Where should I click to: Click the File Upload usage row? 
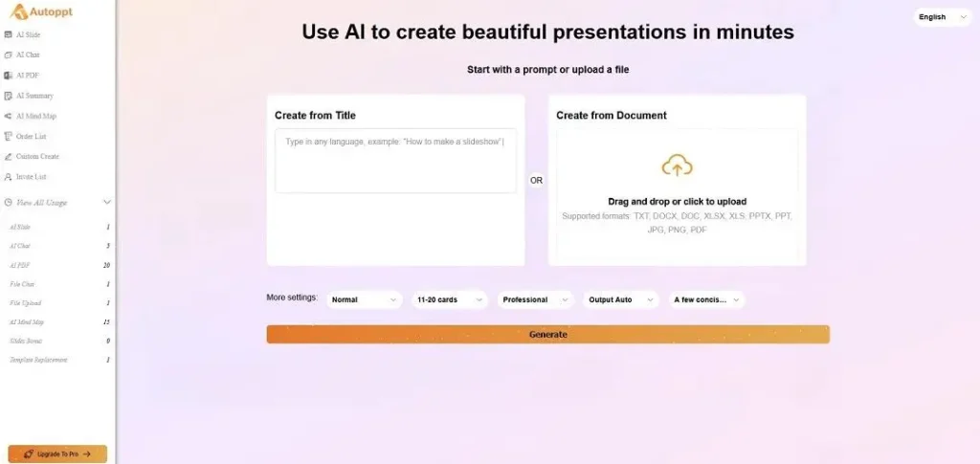[59, 303]
